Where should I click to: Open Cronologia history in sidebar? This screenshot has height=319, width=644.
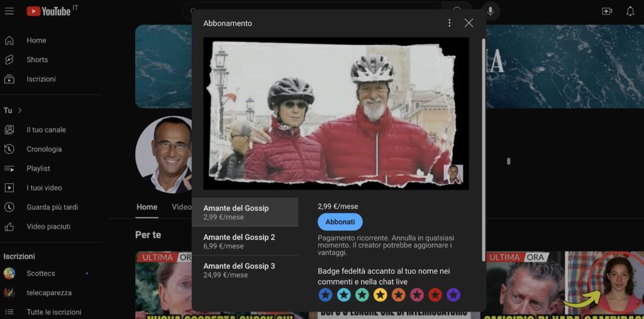[44, 149]
